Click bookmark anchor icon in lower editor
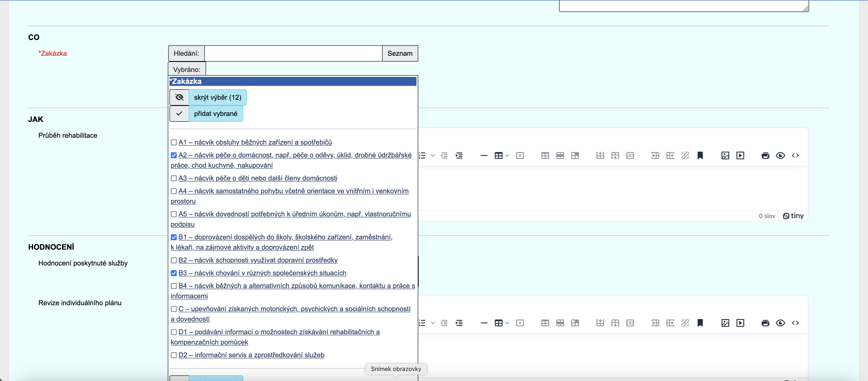The width and height of the screenshot is (868, 381). [x=700, y=323]
